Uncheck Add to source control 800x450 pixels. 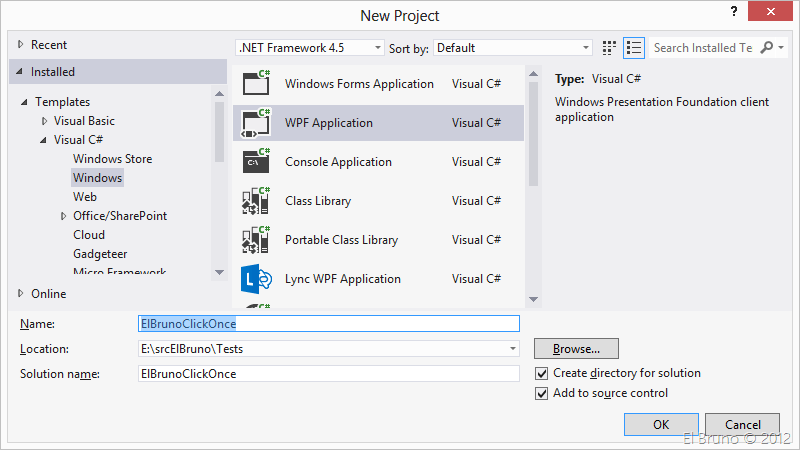click(542, 393)
